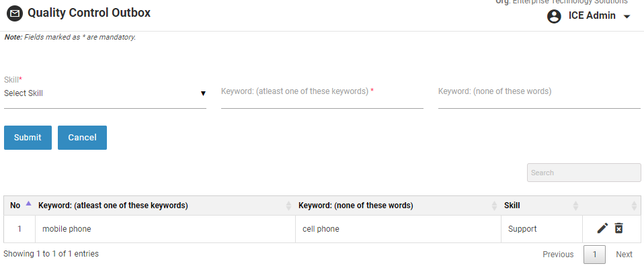Screen dimensions: 644x272
Task: Click the Quality Control Outbox envelope icon
Action: [15, 13]
